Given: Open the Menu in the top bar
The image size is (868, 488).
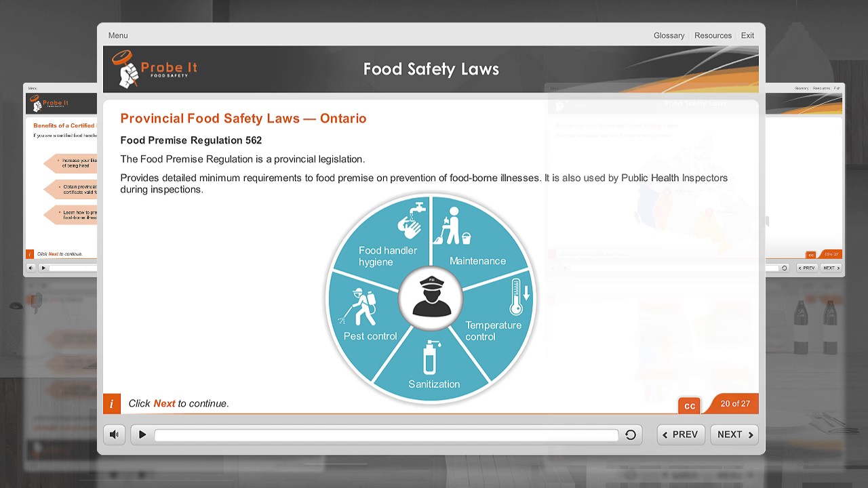Looking at the screenshot, I should tap(118, 35).
